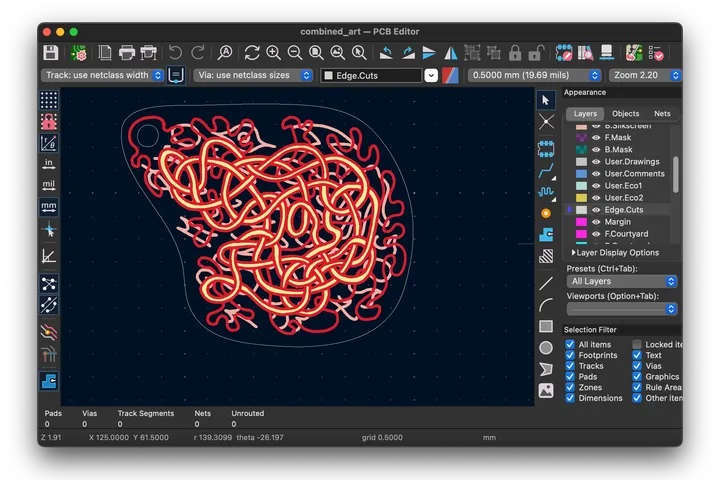Toggle the grid display icon
This screenshot has height=480, width=720.
point(48,100)
